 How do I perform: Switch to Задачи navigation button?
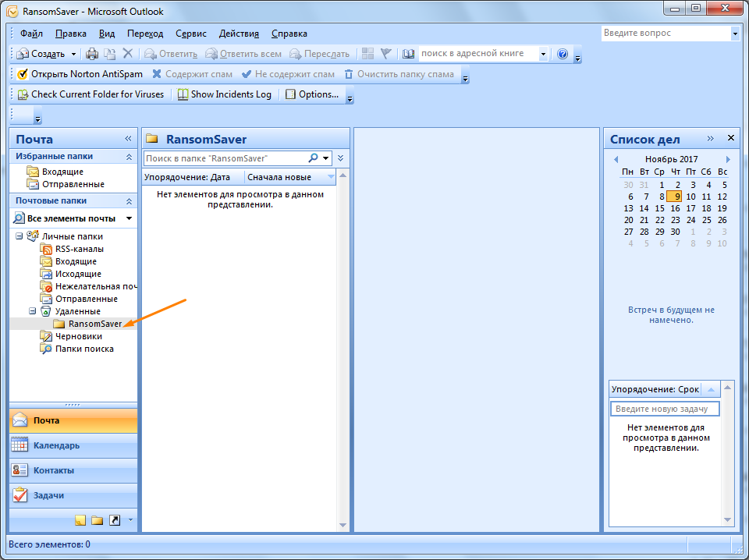point(73,495)
